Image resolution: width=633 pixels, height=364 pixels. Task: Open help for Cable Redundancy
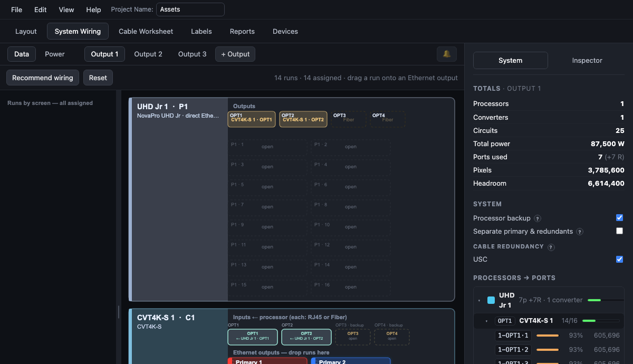(x=551, y=247)
